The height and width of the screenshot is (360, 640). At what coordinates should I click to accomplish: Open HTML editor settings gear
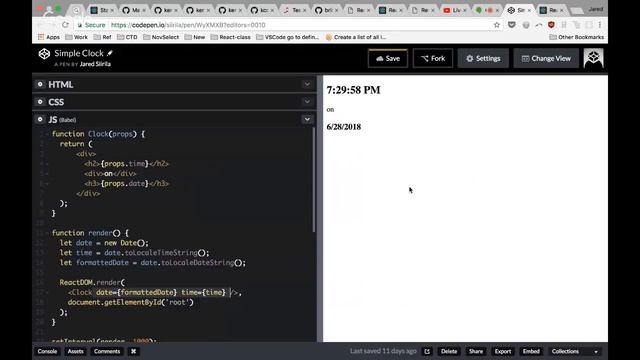tap(40, 84)
